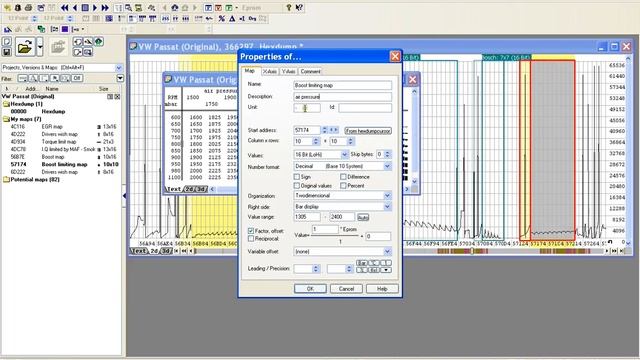Switch to the Y-Axis tab

tap(289, 71)
